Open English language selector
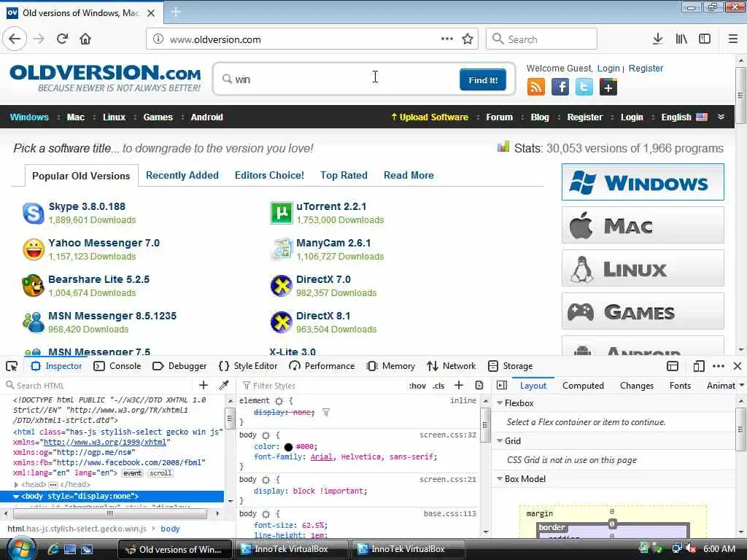 coord(684,117)
